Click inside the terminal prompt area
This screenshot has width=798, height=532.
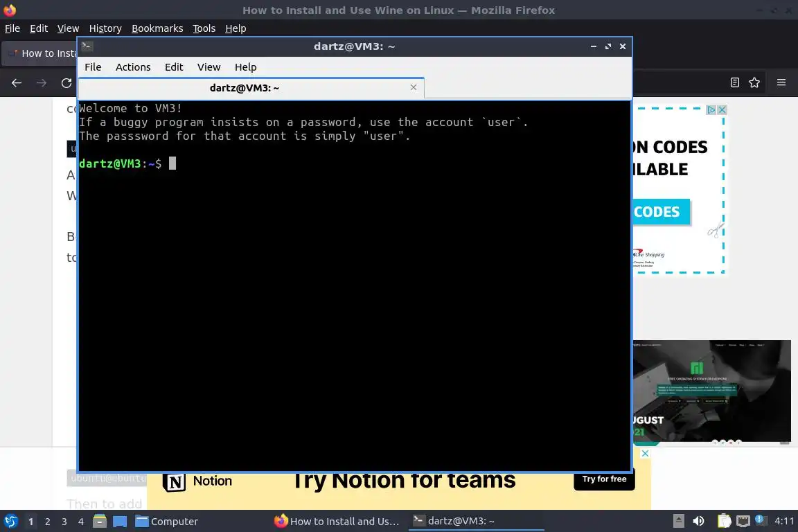[x=172, y=163]
